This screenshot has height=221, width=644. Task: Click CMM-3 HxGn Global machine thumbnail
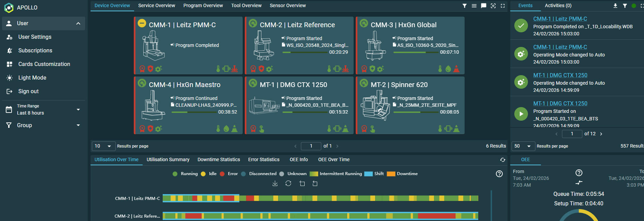tap(375, 46)
